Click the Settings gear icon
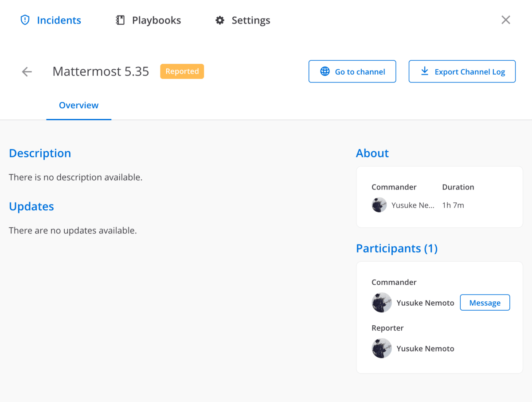 (x=220, y=20)
